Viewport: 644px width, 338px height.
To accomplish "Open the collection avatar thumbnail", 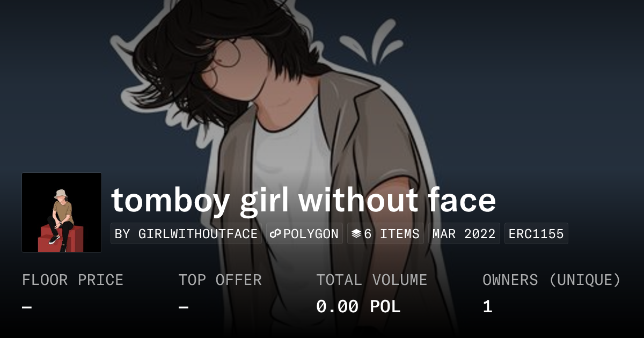I will point(62,212).
